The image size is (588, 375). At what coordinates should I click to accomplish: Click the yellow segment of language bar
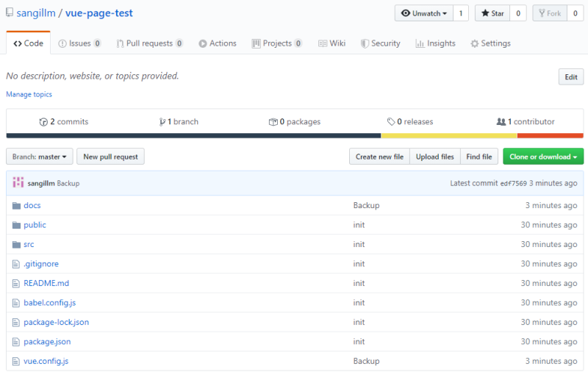(x=449, y=136)
